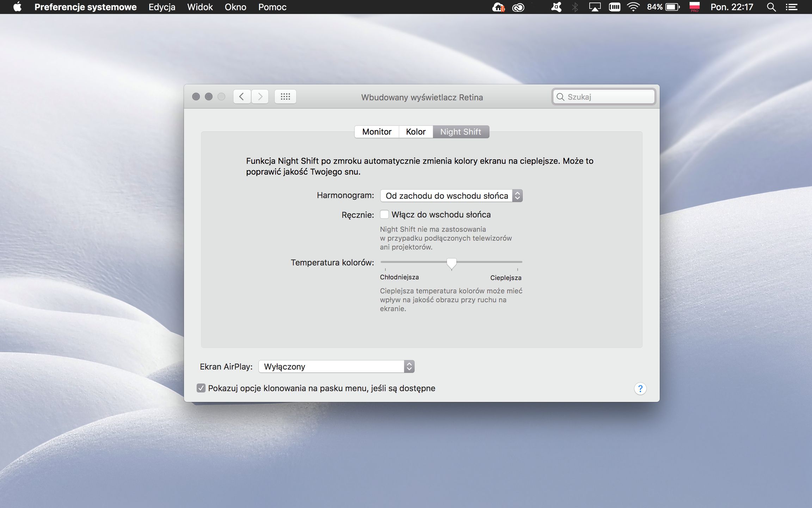Click the show all preferences grid icon
The height and width of the screenshot is (508, 812).
(x=285, y=97)
